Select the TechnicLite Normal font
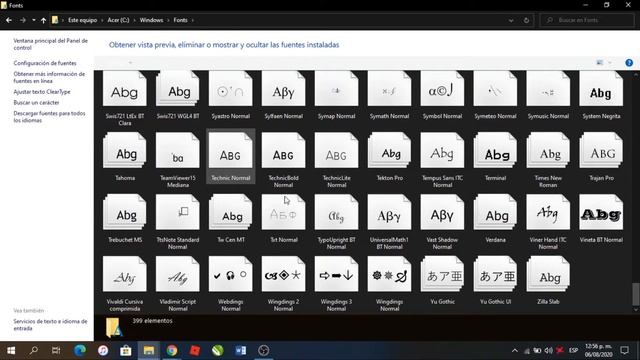 point(336,160)
